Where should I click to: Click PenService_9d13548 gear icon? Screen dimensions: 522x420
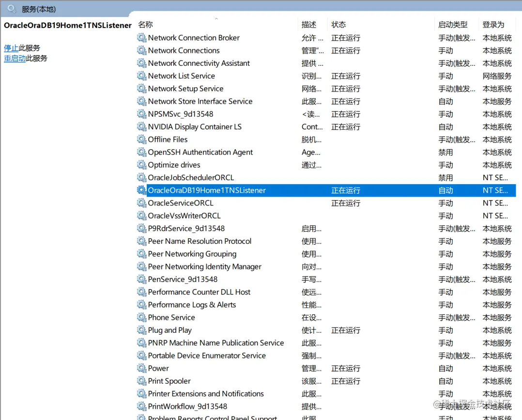pos(141,279)
